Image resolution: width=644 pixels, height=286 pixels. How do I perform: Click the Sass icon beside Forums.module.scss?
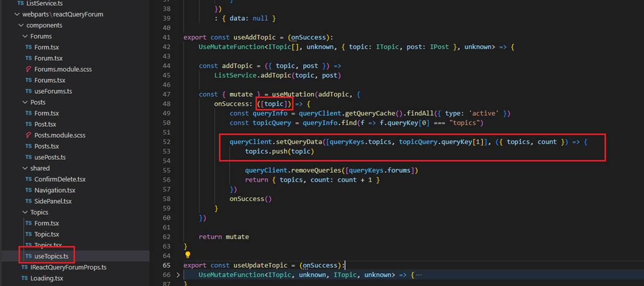pos(29,69)
